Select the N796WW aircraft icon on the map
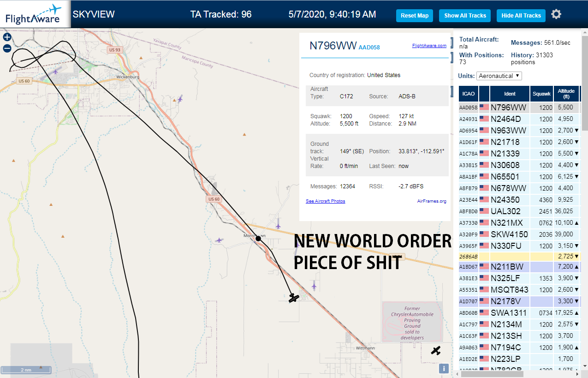 (294, 298)
